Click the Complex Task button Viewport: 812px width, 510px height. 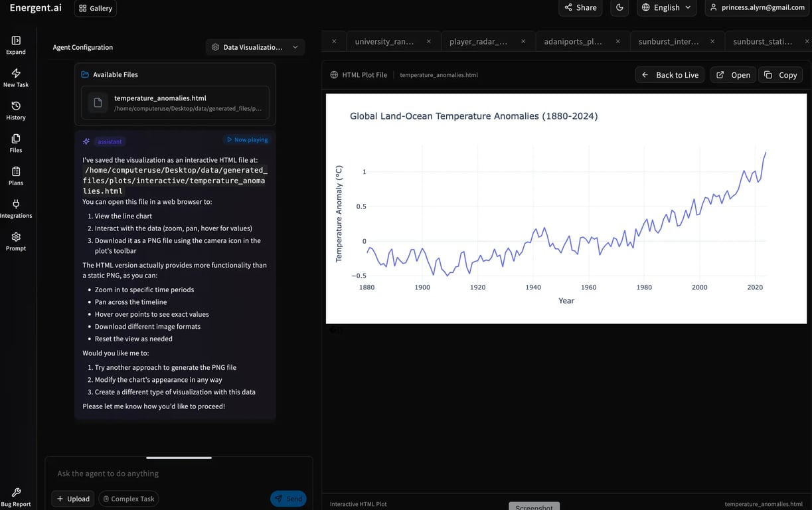[x=129, y=499]
